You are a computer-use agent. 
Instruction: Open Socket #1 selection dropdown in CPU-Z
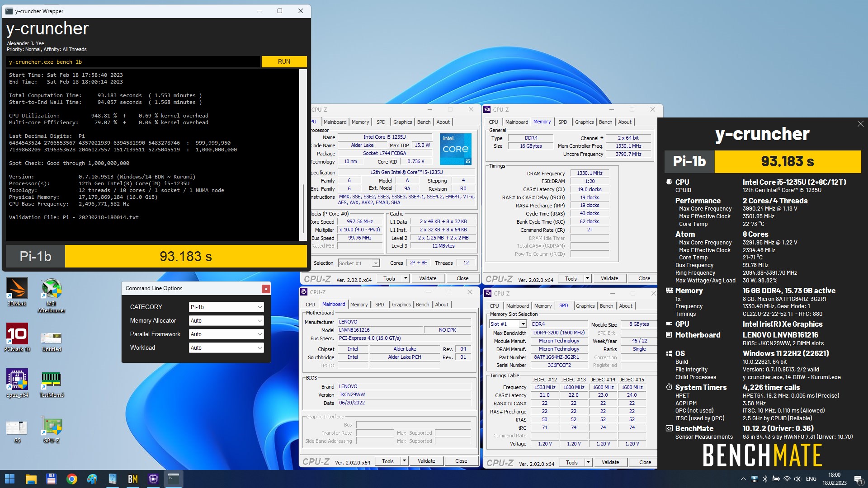(x=359, y=263)
